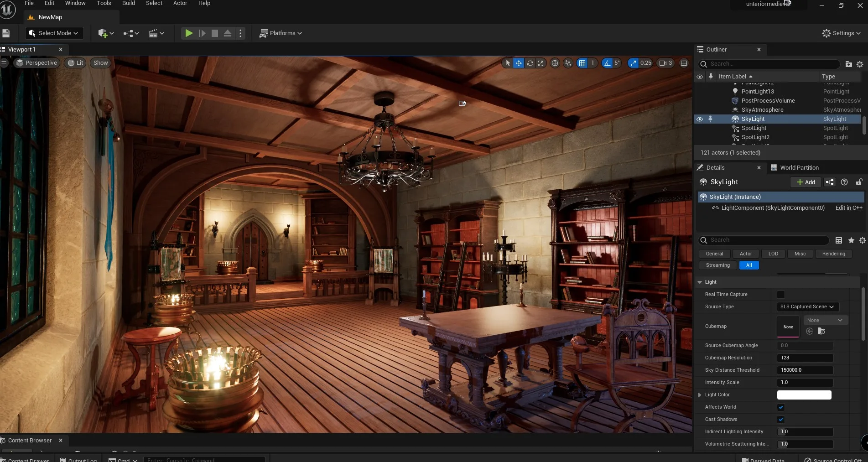Open the camera speed setting

coord(665,63)
